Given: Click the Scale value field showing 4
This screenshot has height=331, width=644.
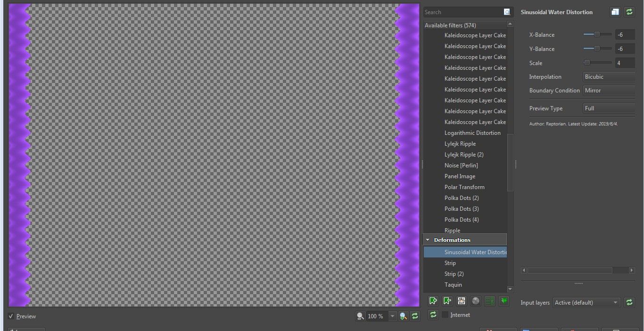Looking at the screenshot, I should pyautogui.click(x=625, y=63).
